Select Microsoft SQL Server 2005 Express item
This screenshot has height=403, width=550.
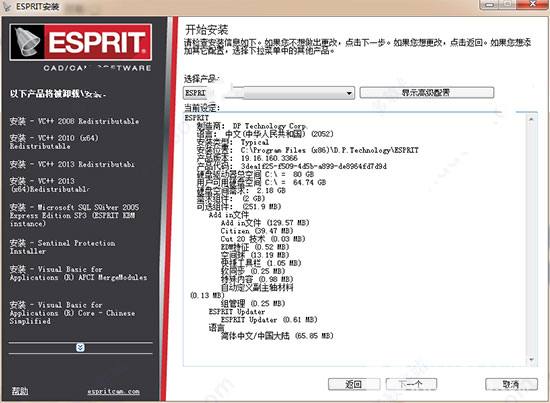coord(74,215)
